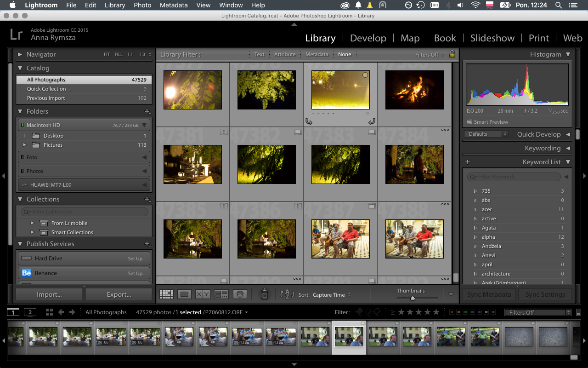This screenshot has height=368, width=588.
Task: Open the Photo menu
Action: click(142, 5)
